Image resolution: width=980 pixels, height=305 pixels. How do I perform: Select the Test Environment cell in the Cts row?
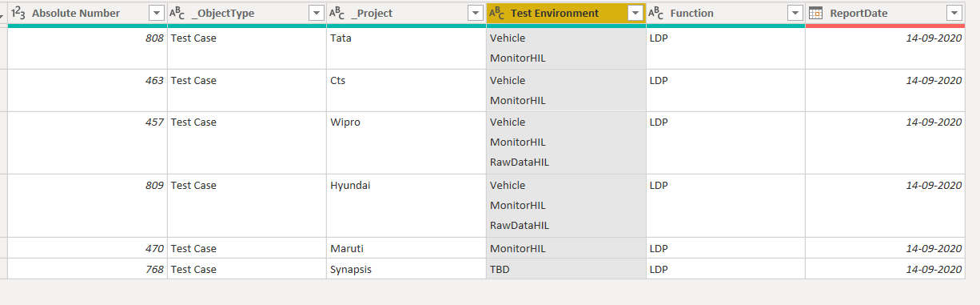pyautogui.click(x=566, y=90)
